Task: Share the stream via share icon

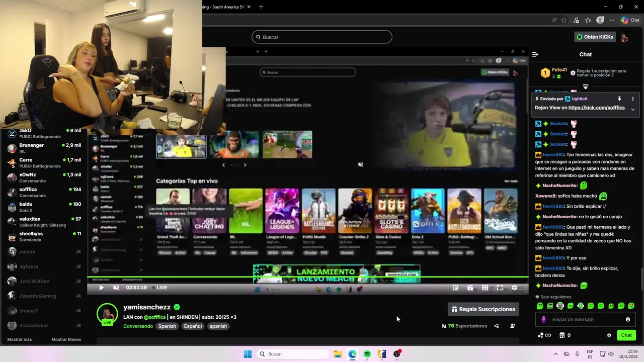Action: pyautogui.click(x=496, y=326)
